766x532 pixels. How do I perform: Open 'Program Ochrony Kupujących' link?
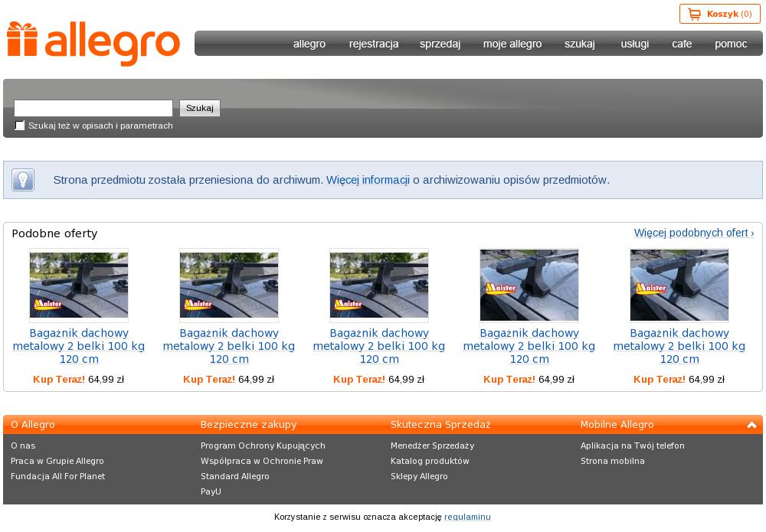(x=263, y=446)
